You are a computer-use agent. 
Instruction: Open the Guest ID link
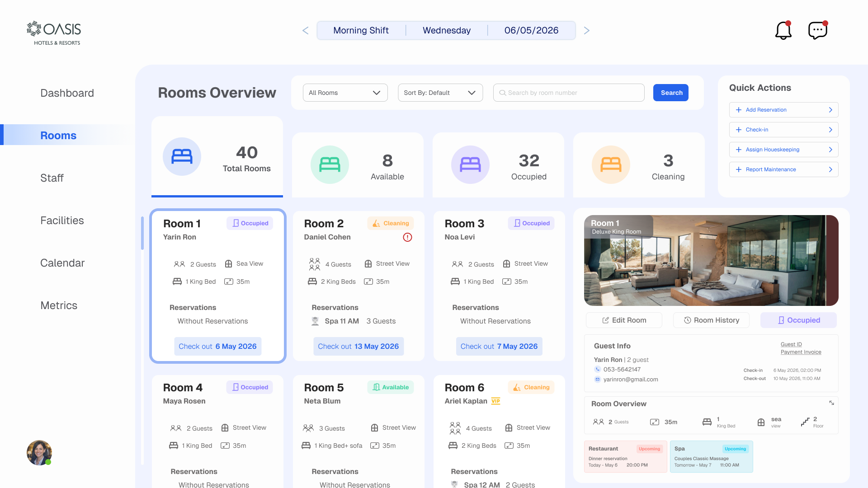(x=791, y=344)
